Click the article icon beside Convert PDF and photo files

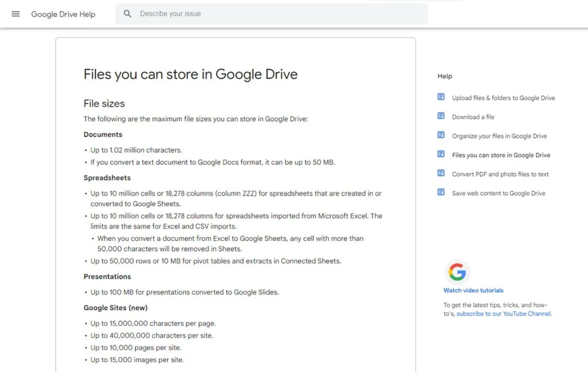(441, 173)
